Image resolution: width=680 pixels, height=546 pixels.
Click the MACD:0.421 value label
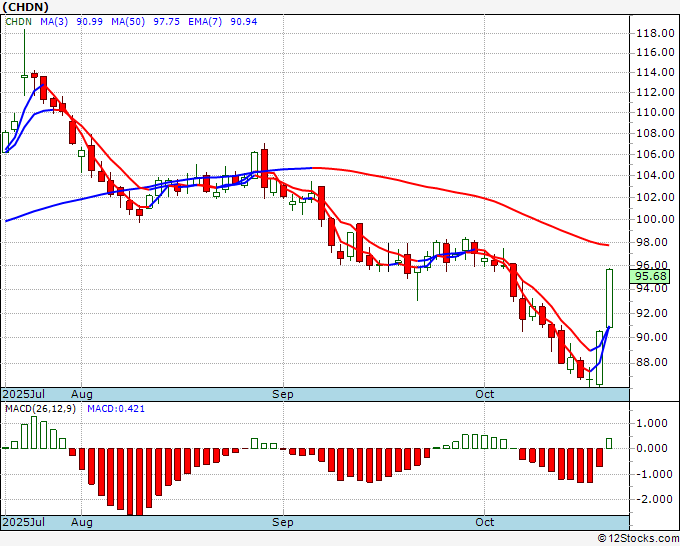point(114,407)
